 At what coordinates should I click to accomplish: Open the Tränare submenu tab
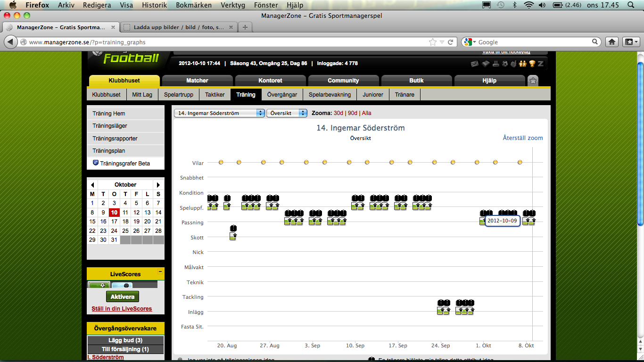point(405,95)
